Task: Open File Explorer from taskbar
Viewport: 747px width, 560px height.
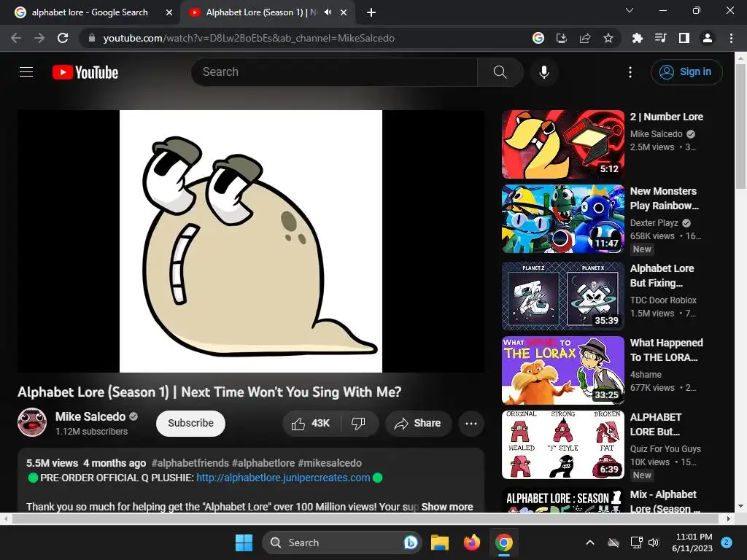Action: [440, 542]
